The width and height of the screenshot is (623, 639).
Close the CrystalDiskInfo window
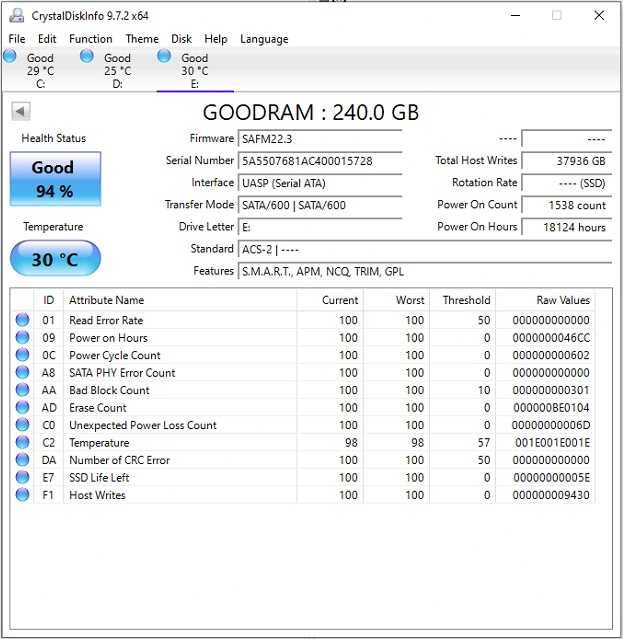(x=599, y=16)
